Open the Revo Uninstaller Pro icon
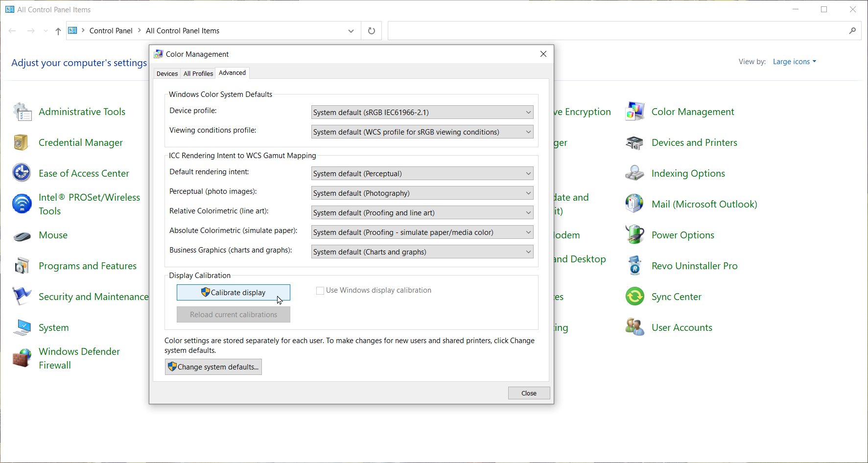868x463 pixels. click(635, 266)
